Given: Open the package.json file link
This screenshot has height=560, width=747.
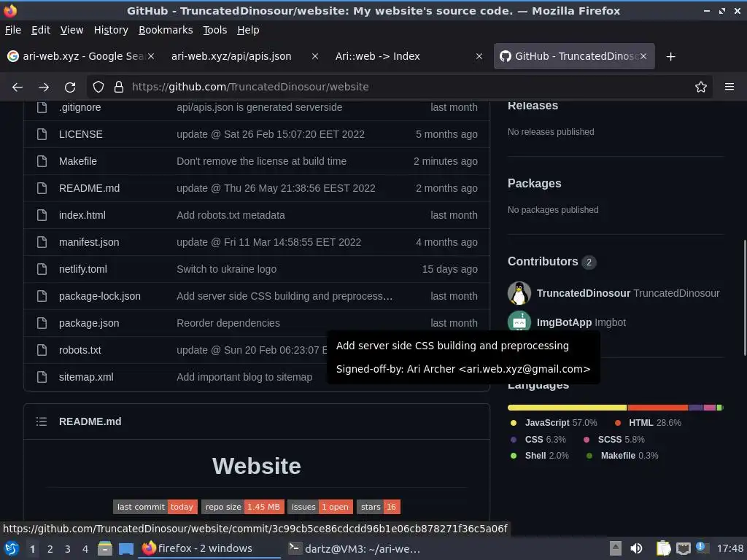Looking at the screenshot, I should (x=89, y=323).
